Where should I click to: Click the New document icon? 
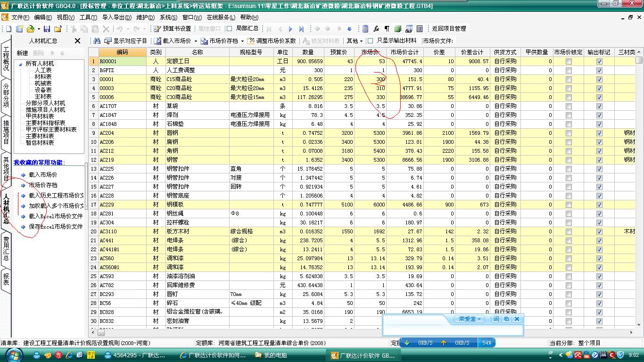click(x=9, y=29)
